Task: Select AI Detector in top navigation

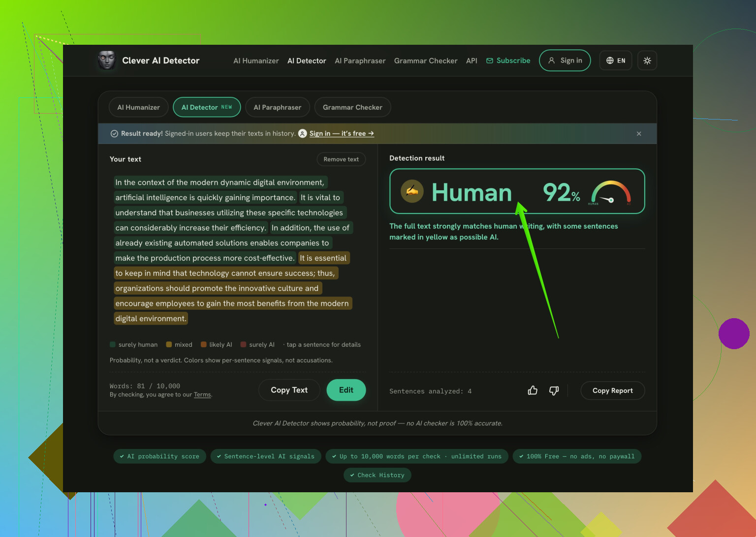Action: 307,60
